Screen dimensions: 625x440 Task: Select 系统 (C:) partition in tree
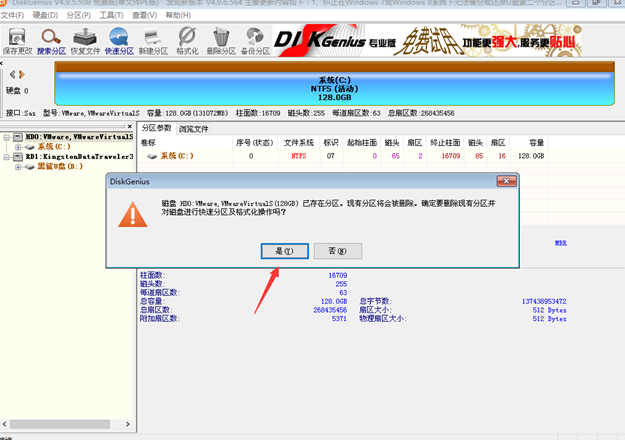click(x=54, y=147)
